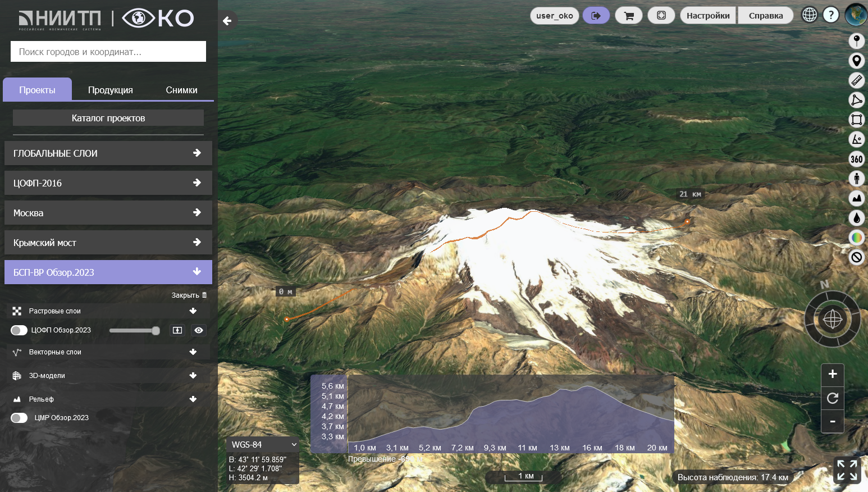This screenshot has width=868, height=492.
Task: Activate the 360 panorama view tool
Action: tap(856, 159)
